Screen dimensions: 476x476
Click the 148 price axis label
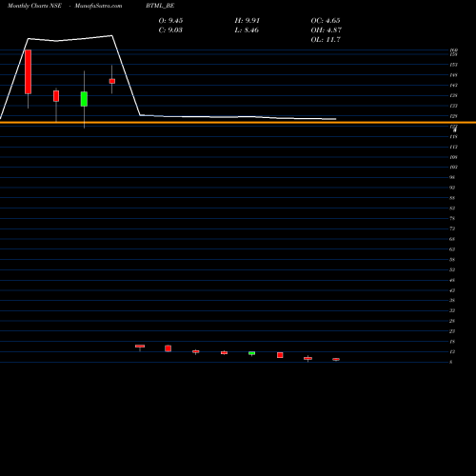click(453, 75)
